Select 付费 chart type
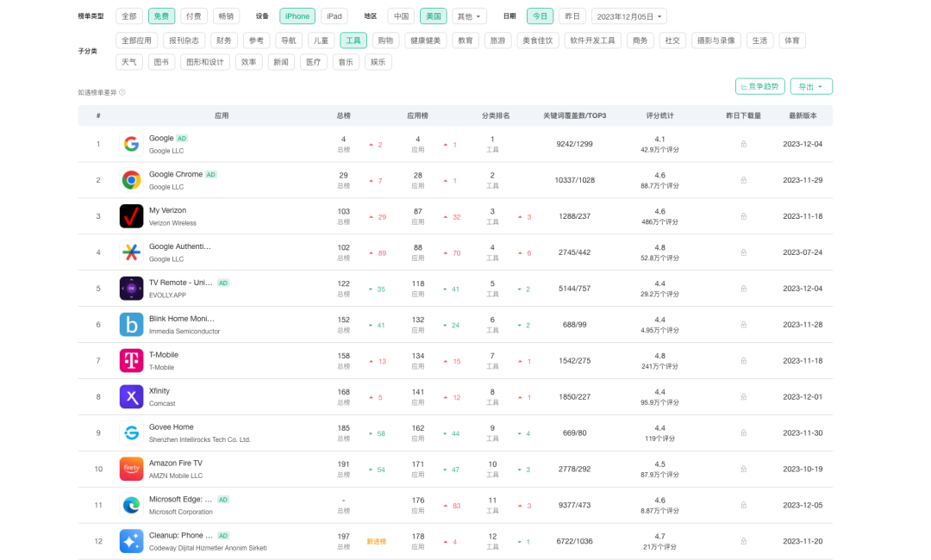The width and height of the screenshot is (931, 560). 194,16
